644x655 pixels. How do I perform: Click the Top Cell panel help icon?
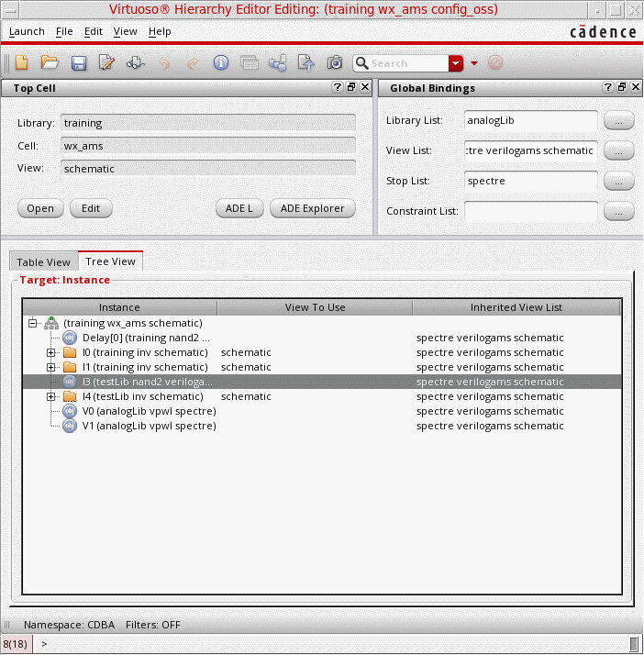(337, 87)
